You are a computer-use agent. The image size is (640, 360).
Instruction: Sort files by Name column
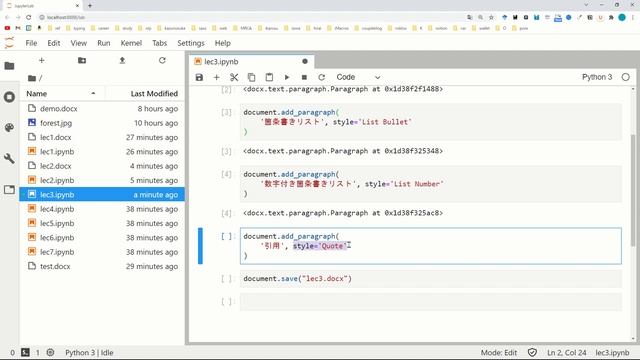(x=61, y=93)
